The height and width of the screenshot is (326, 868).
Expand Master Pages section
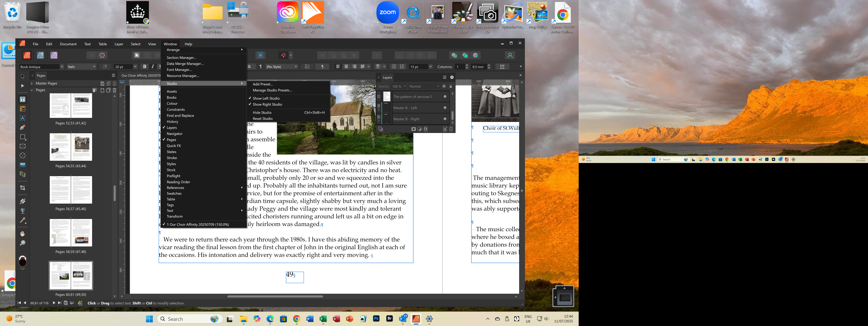[32, 83]
